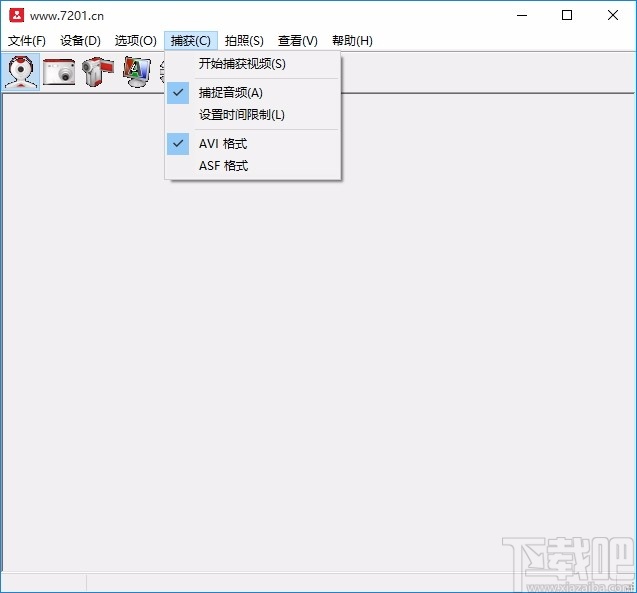
Task: Select 设置时间限制(L) menu entry
Action: pos(253,115)
